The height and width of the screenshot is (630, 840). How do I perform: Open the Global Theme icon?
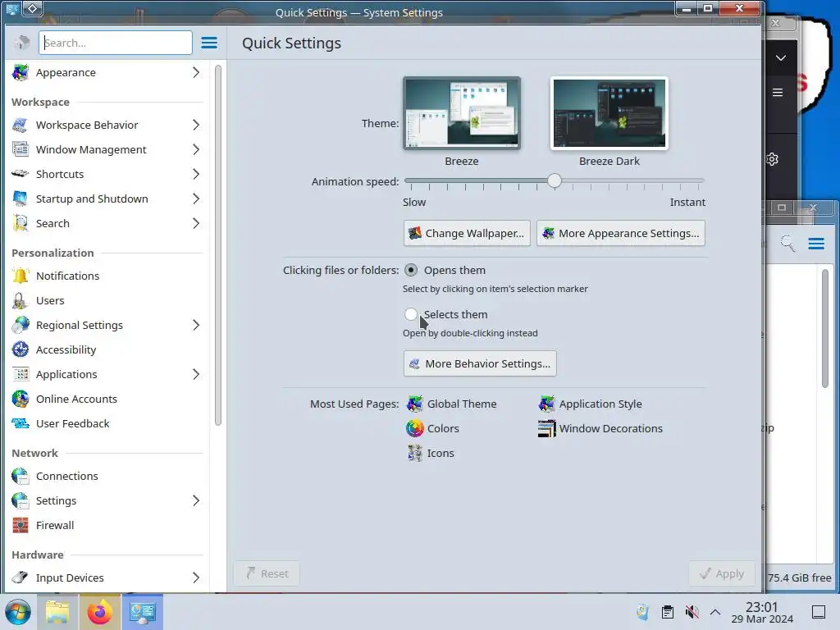[x=414, y=404]
